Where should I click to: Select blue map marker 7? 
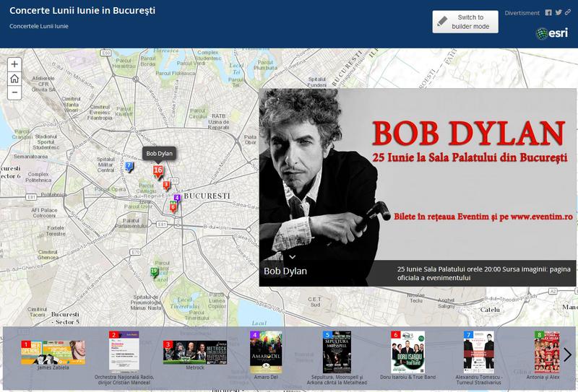(x=129, y=167)
